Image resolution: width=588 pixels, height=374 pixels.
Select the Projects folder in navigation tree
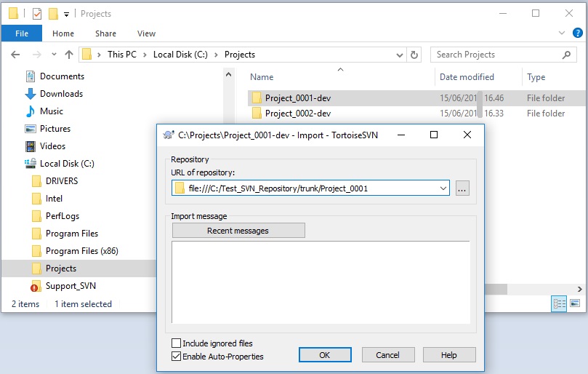click(x=61, y=268)
